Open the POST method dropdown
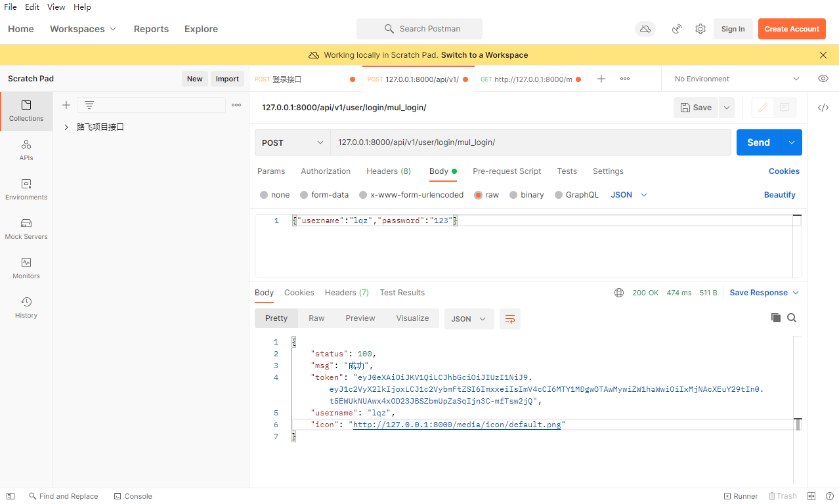 pos(293,142)
